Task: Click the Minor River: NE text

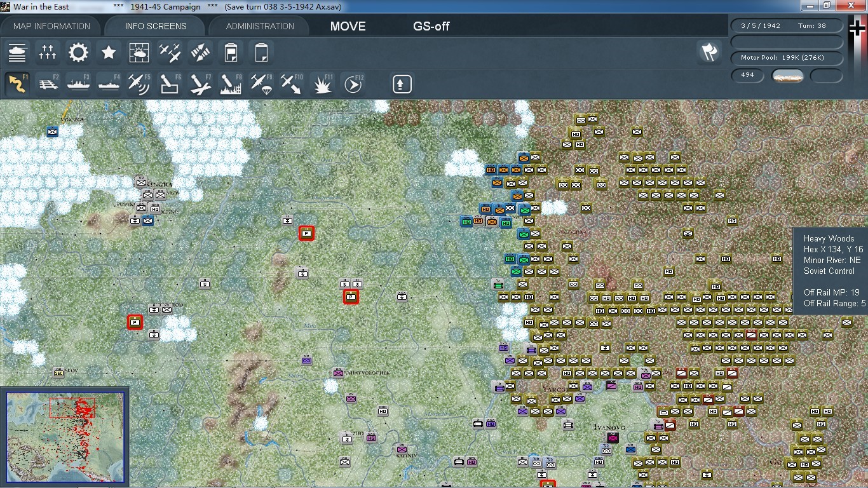Action: 832,260
